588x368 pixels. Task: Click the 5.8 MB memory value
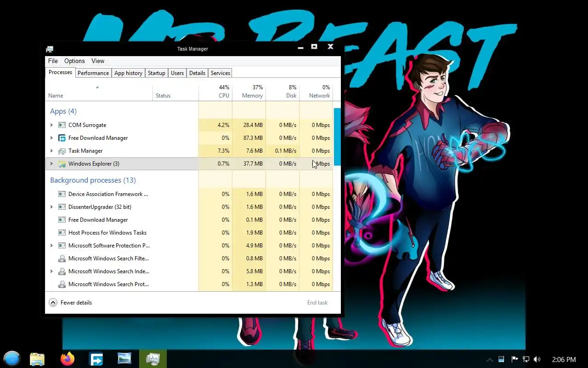[254, 271]
